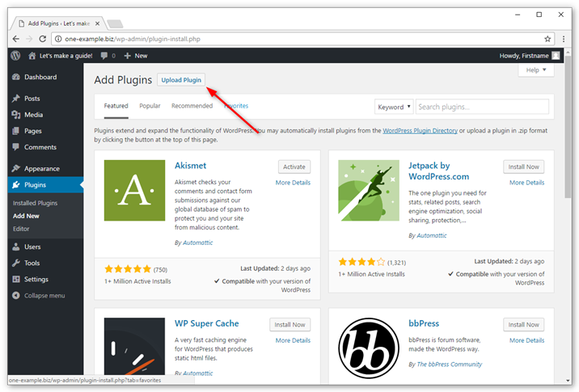The height and width of the screenshot is (392, 579).
Task: Click the Pages icon in sidebar
Action: coord(16,131)
